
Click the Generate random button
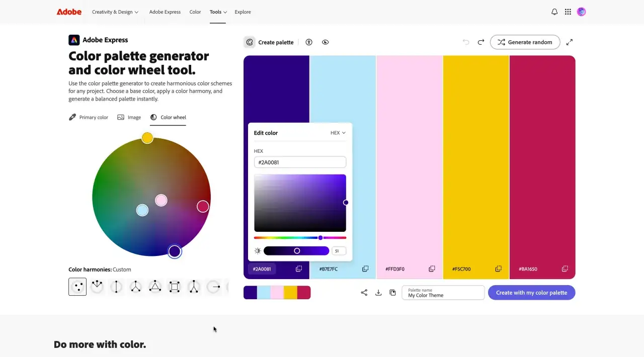point(525,42)
